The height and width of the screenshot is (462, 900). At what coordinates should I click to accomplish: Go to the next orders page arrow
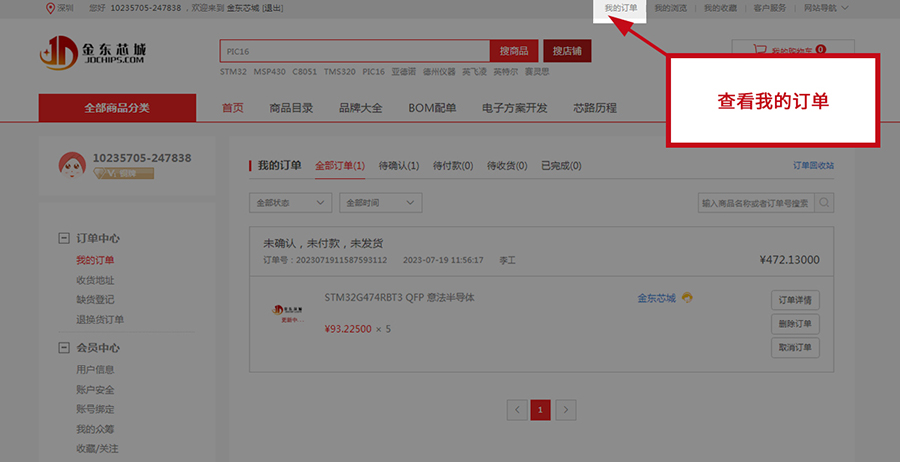566,409
